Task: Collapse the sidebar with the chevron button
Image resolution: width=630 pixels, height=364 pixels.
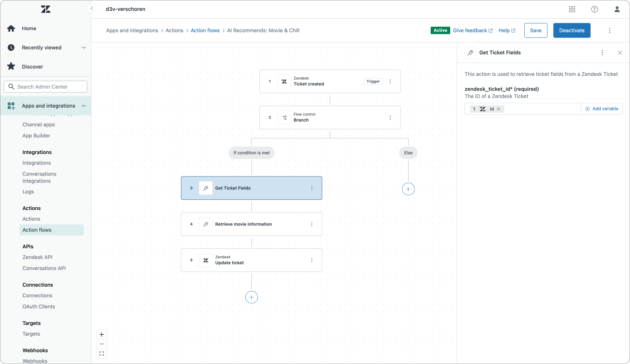Action: pyautogui.click(x=92, y=8)
